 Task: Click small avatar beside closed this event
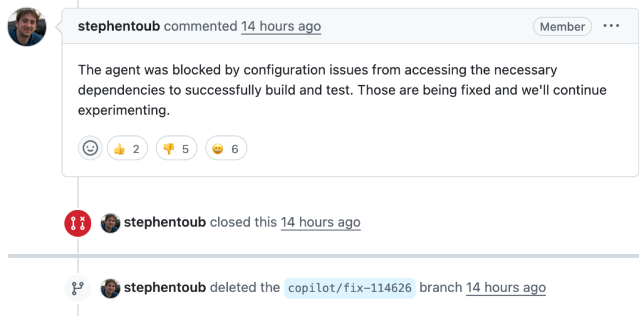pos(110,223)
